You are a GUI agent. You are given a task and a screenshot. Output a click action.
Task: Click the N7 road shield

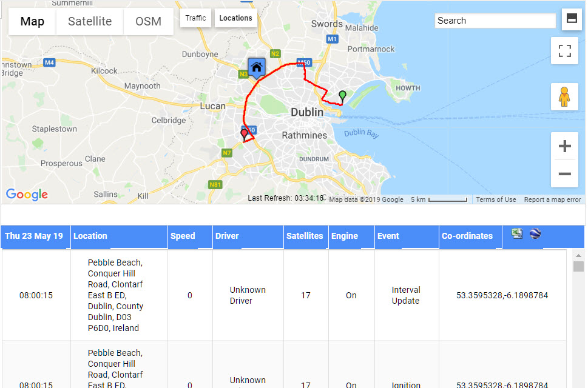[227, 153]
